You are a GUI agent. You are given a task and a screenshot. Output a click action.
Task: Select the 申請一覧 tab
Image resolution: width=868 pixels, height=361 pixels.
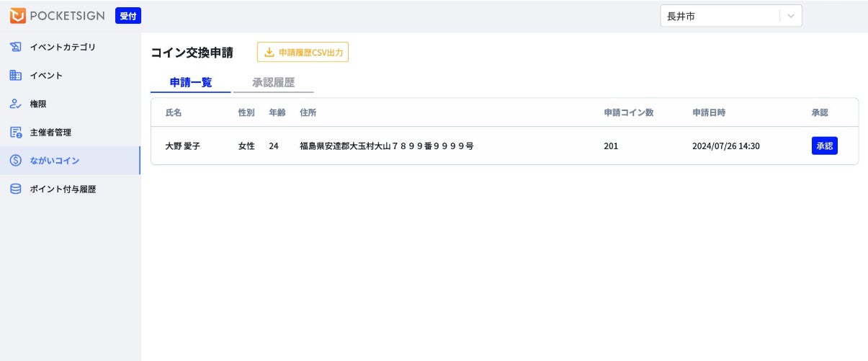[x=191, y=83]
